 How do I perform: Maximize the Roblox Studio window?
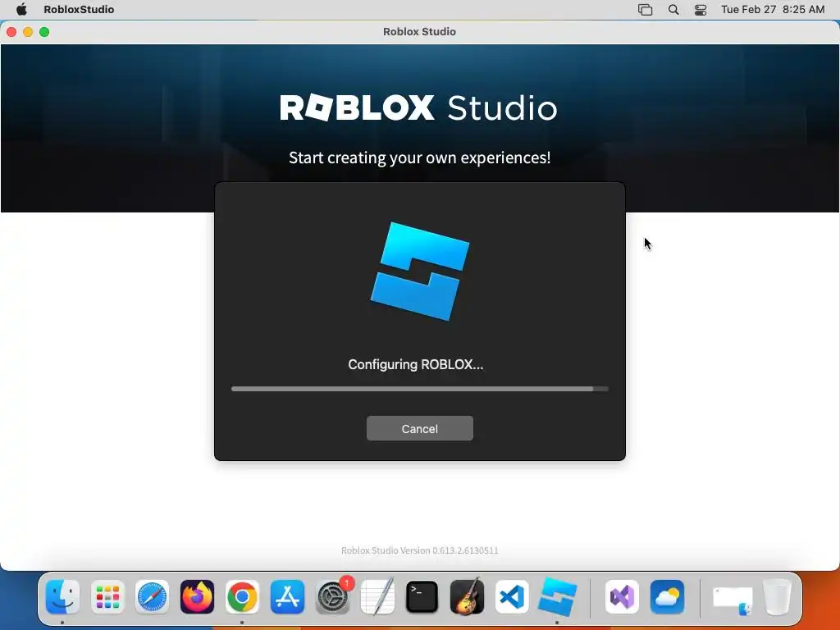(x=44, y=32)
